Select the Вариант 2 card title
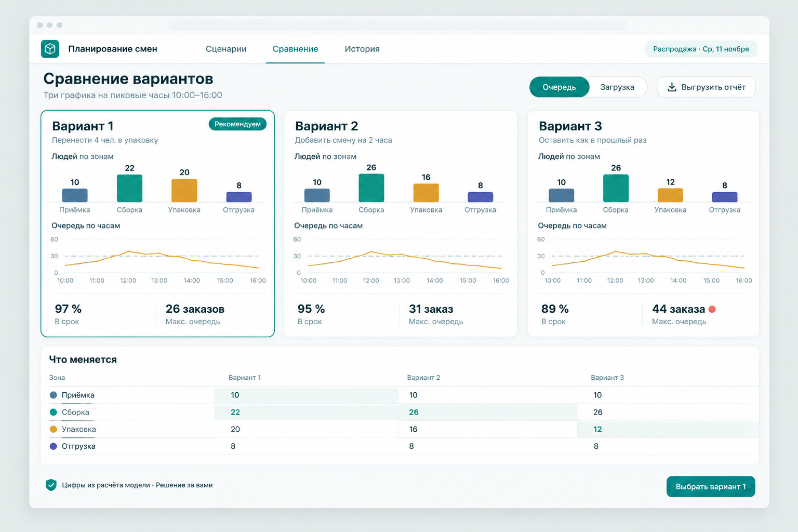 pyautogui.click(x=326, y=126)
